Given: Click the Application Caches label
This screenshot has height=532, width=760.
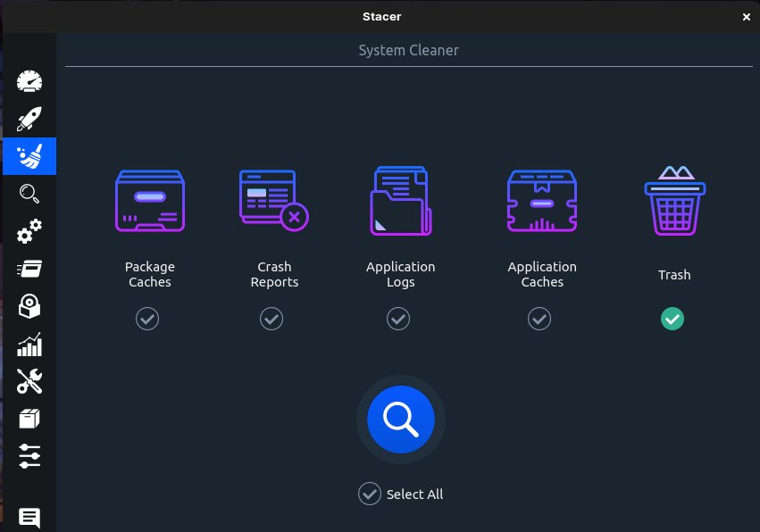Looking at the screenshot, I should [x=542, y=274].
